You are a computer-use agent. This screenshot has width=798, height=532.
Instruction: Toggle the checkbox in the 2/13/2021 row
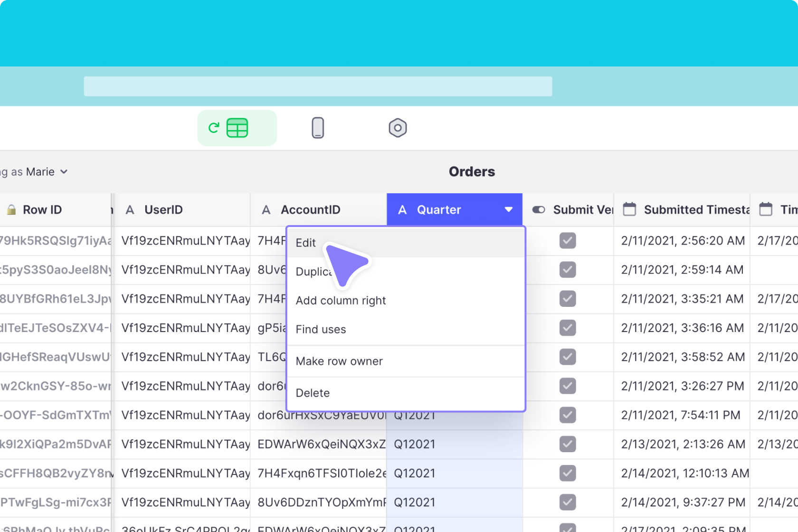[568, 444]
